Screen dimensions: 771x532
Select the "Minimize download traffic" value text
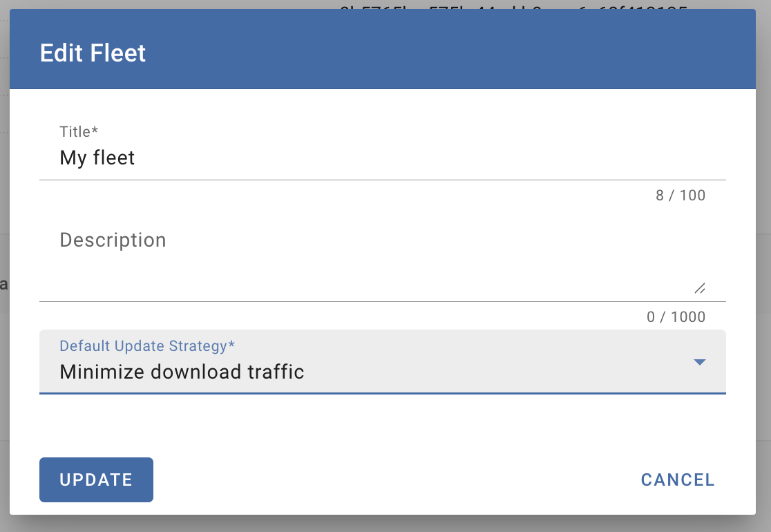coord(182,372)
